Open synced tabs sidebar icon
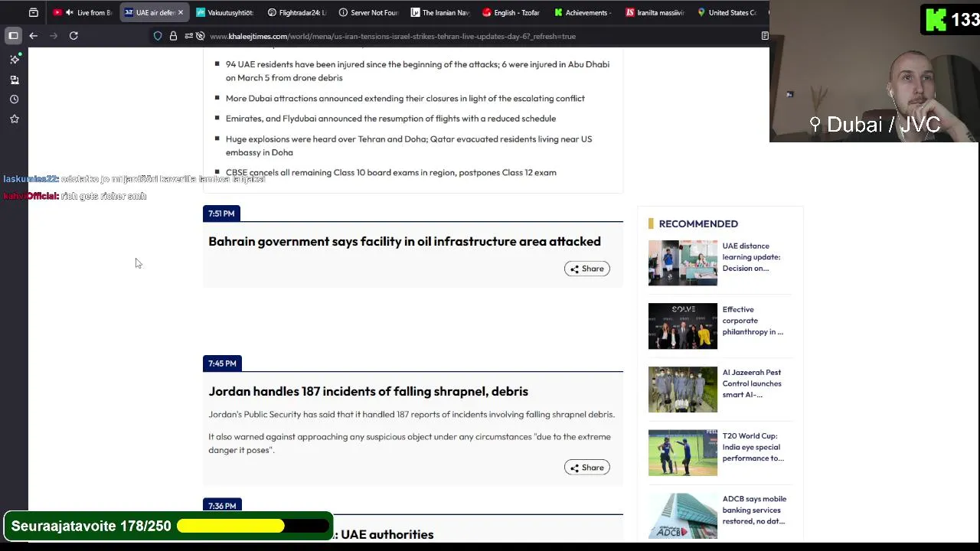The width and height of the screenshot is (980, 551). coord(14,80)
